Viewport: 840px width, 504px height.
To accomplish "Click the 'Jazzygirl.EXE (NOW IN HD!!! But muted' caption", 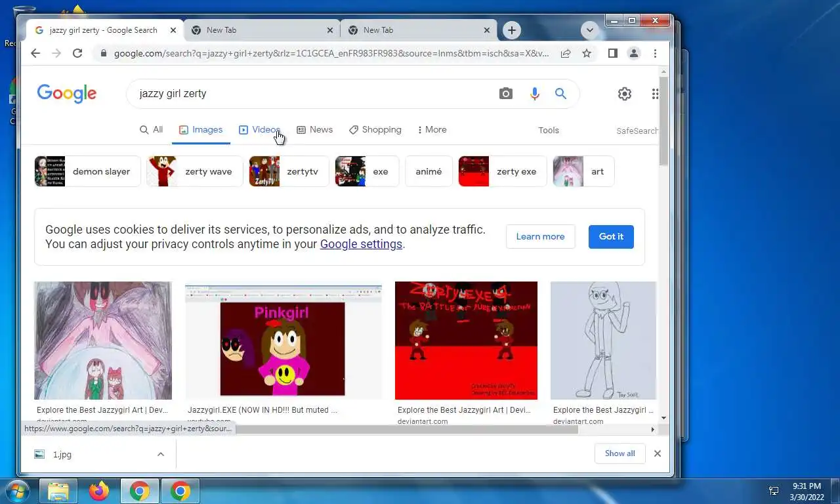I will point(262,410).
